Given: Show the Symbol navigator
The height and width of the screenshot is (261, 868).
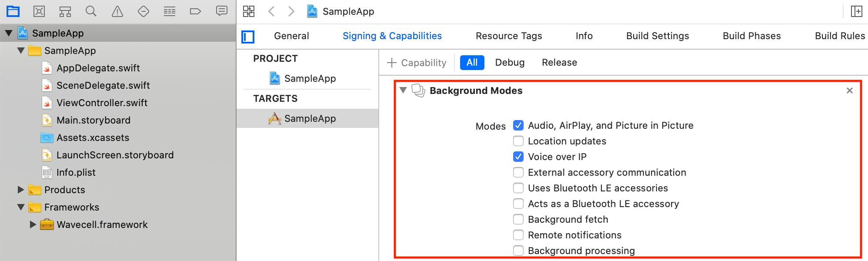Looking at the screenshot, I should (65, 11).
